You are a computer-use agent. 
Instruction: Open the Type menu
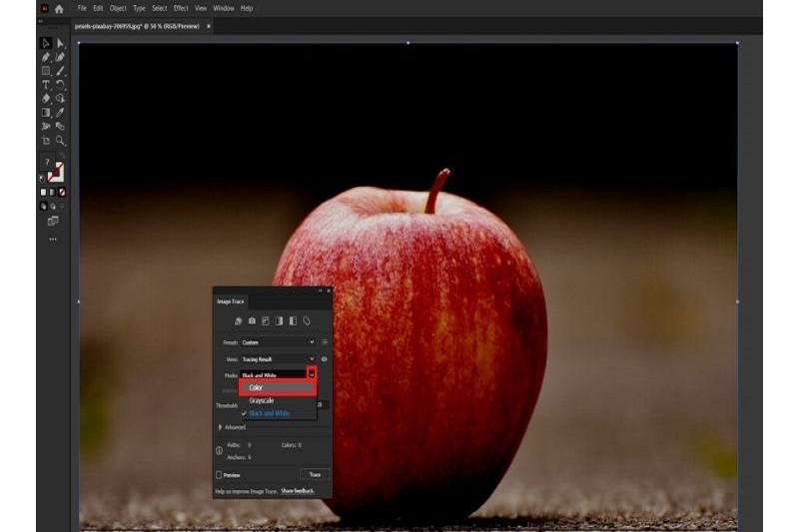coord(139,9)
